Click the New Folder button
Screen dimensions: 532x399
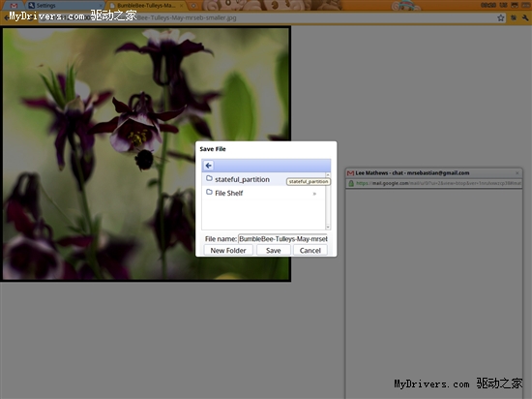pyautogui.click(x=228, y=251)
